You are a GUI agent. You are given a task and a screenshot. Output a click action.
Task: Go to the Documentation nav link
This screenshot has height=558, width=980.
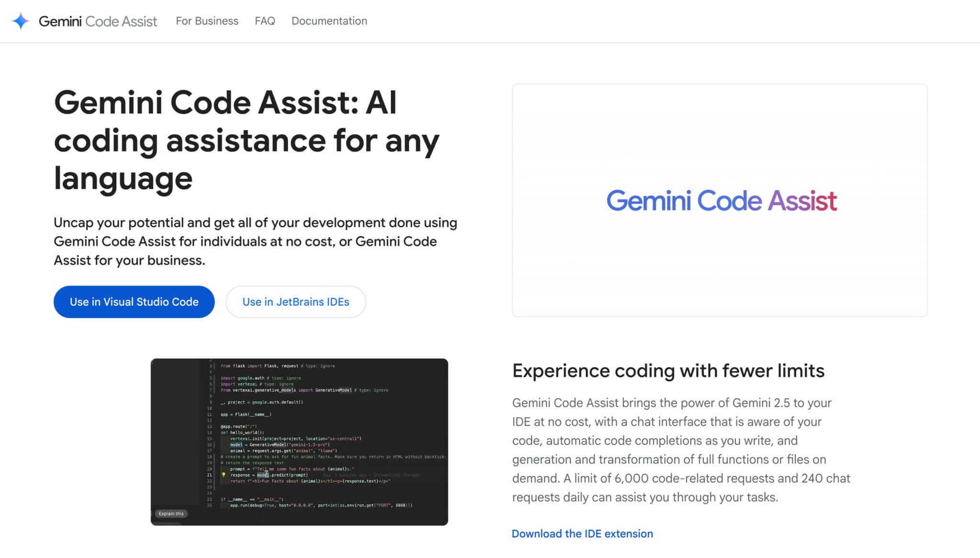(x=329, y=21)
